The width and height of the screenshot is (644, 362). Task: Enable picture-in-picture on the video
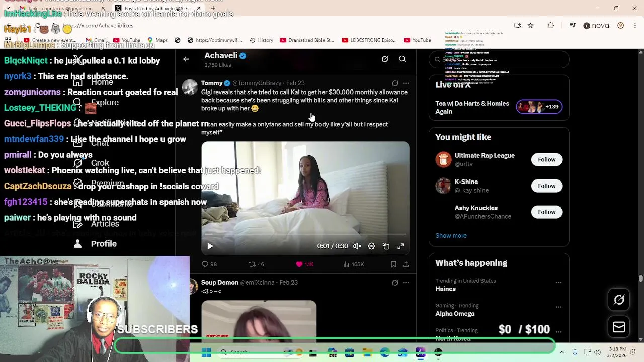point(386,246)
